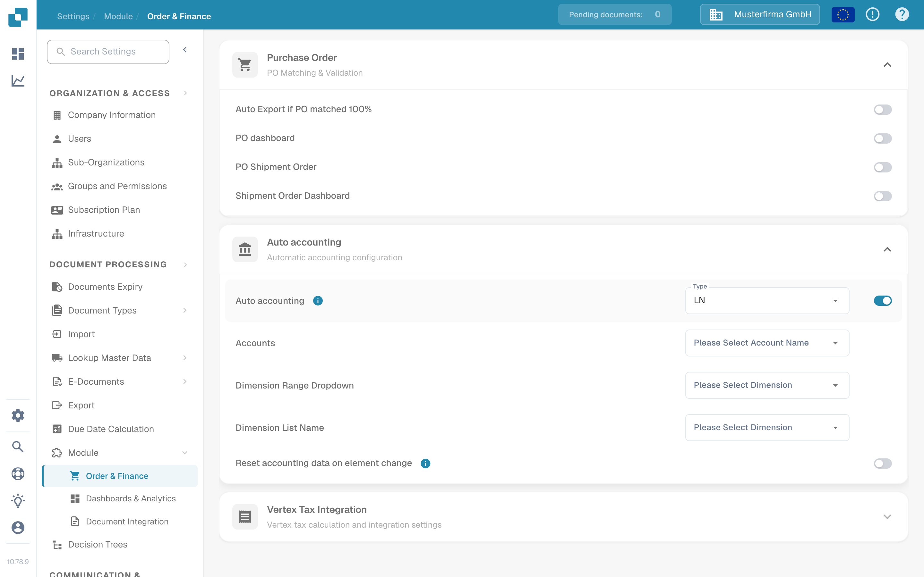Open the dashboard grid icon in left rail
This screenshot has height=577, width=924.
coord(18,54)
